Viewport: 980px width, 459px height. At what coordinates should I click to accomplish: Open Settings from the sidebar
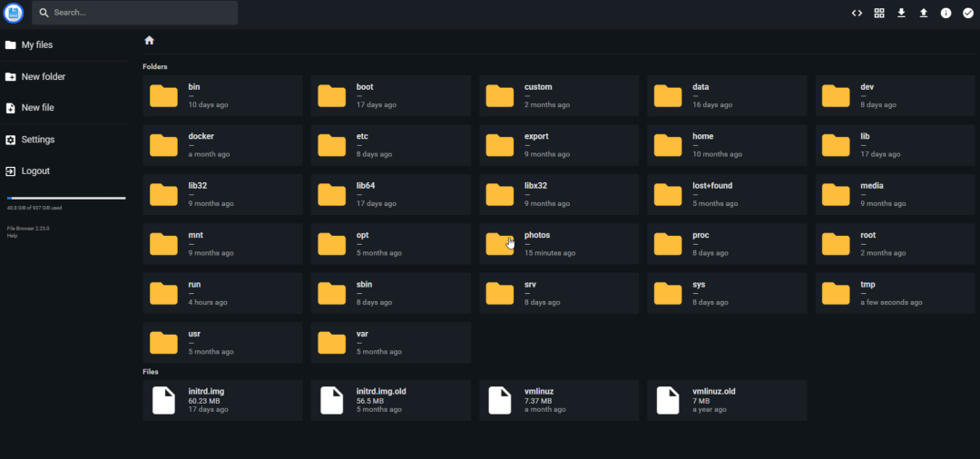click(37, 140)
